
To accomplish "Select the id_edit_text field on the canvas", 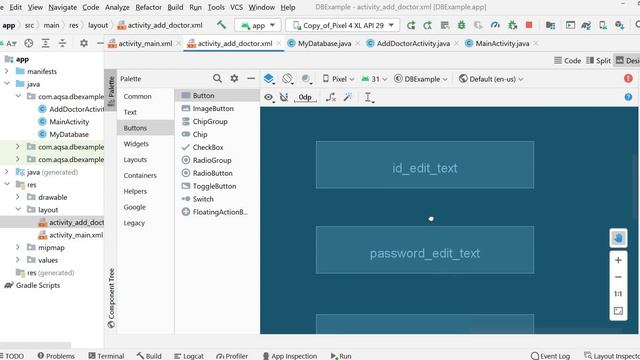I will (425, 165).
